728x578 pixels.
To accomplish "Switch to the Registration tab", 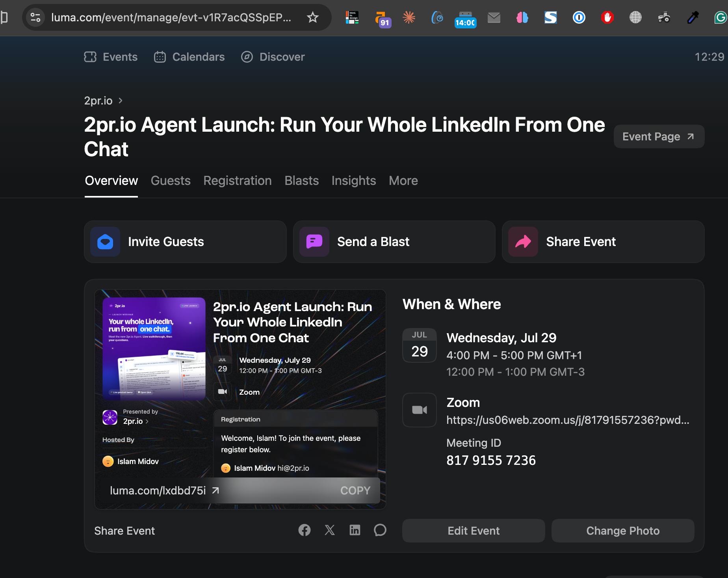I will [x=238, y=181].
